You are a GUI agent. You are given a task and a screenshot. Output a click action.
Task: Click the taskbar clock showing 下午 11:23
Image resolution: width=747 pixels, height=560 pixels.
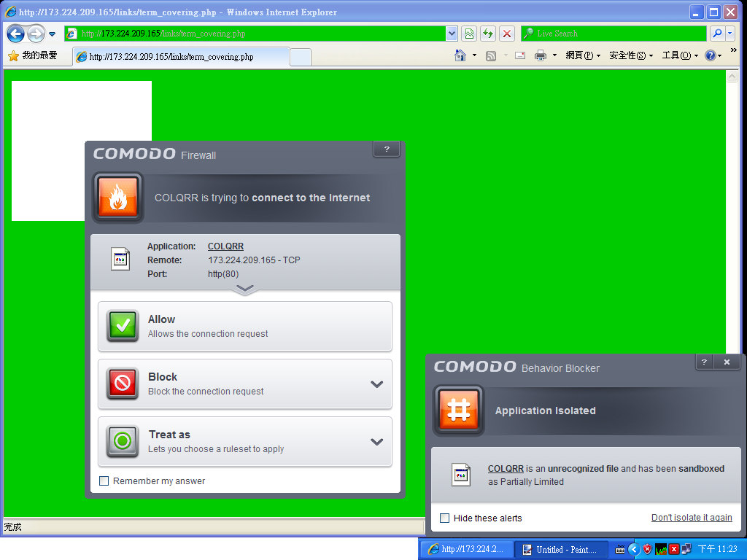(718, 550)
